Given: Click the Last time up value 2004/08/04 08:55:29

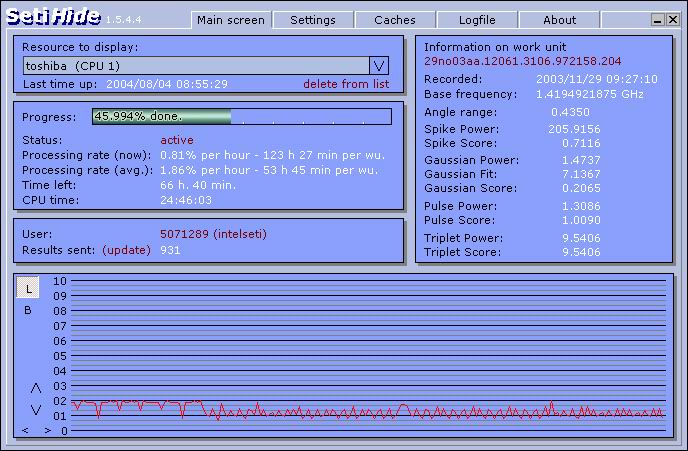Looking at the screenshot, I should click(x=167, y=84).
